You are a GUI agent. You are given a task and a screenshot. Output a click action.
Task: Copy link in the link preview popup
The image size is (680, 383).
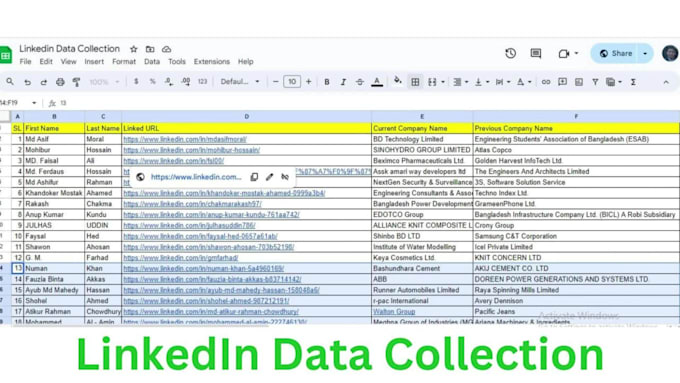coord(254,177)
